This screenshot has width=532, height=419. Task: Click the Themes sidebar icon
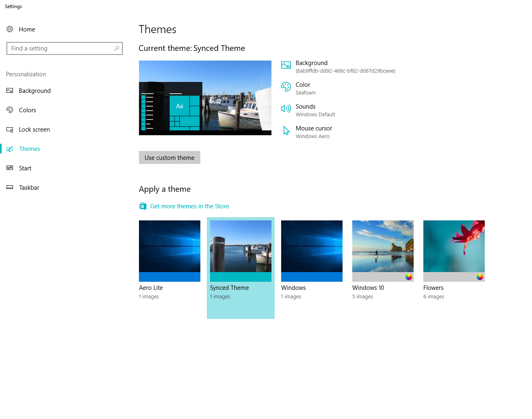click(10, 149)
